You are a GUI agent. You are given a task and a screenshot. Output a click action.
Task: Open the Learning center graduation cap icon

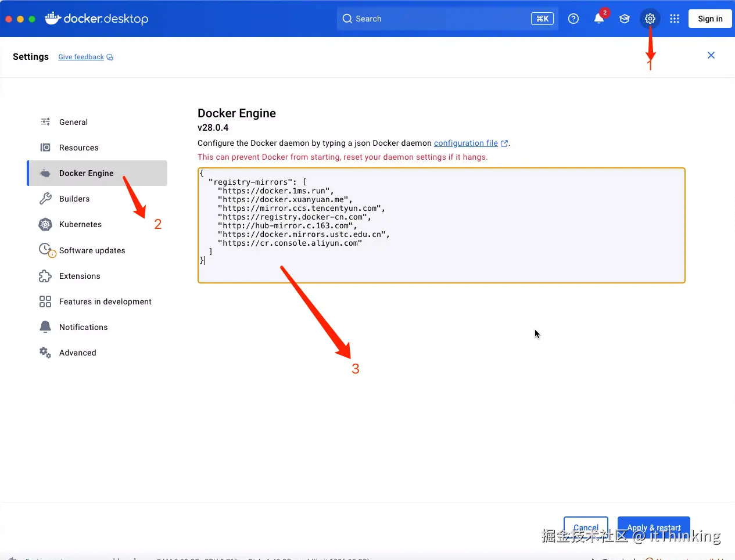click(x=625, y=19)
